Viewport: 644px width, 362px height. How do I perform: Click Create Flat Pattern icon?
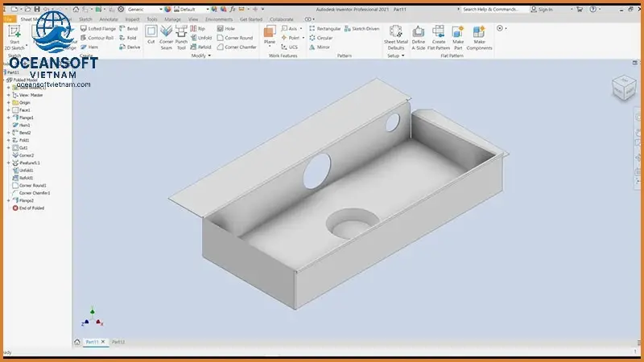coord(439,35)
